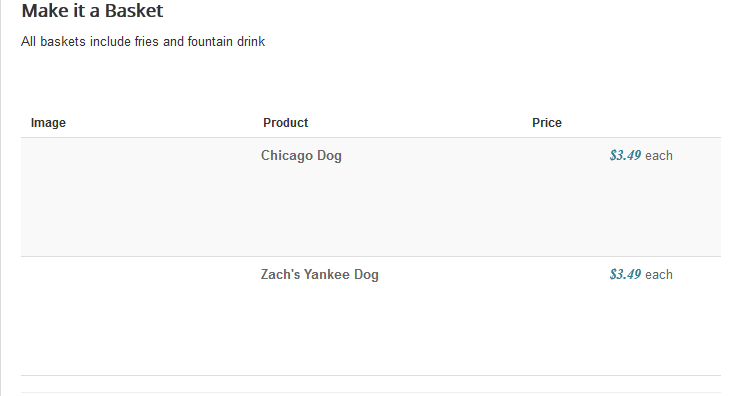Viewport: 739px width, 396px height.
Task: Click the Image column header
Action: coord(48,123)
